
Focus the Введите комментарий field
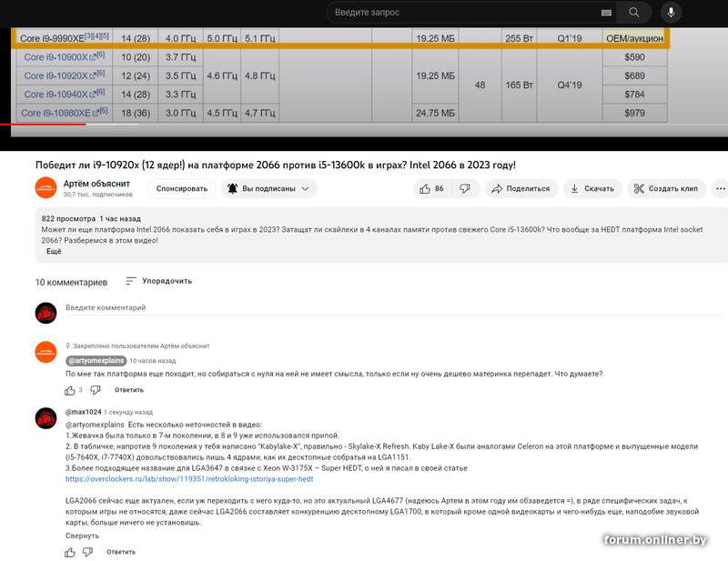[x=393, y=307]
